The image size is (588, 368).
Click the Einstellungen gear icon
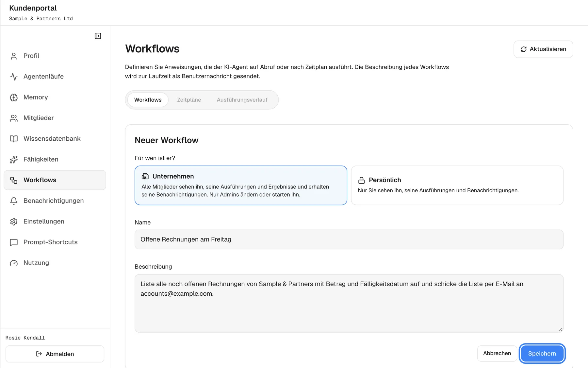click(14, 221)
